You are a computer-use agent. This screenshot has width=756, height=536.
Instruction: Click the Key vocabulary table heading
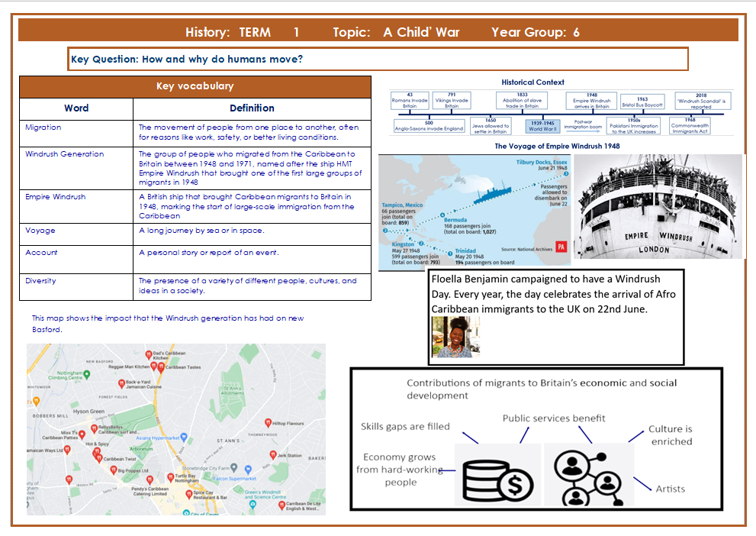195,86
